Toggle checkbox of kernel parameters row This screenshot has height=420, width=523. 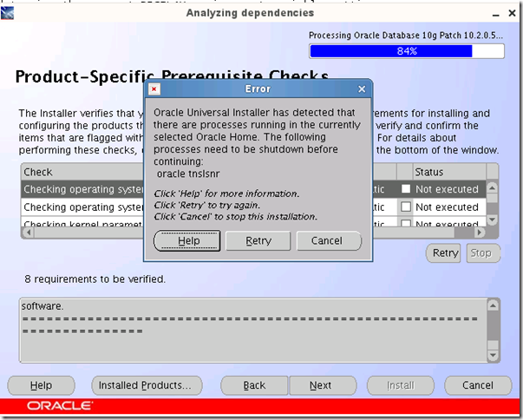pos(406,223)
